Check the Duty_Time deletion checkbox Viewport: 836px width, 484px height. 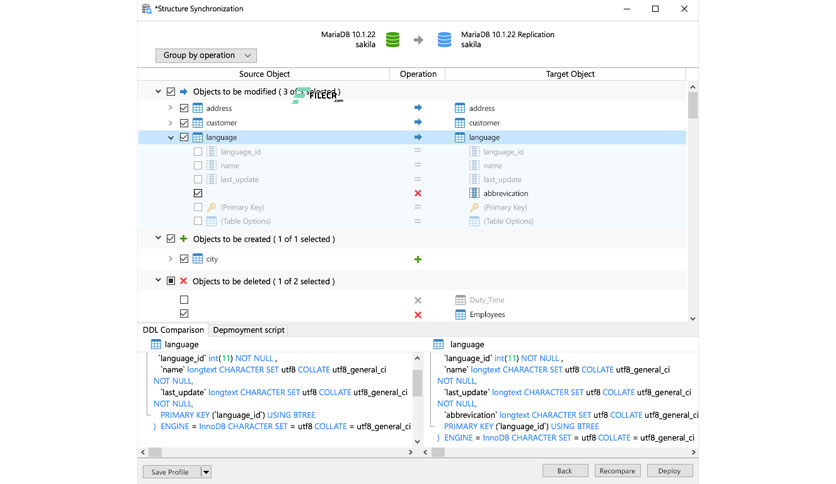pos(184,300)
